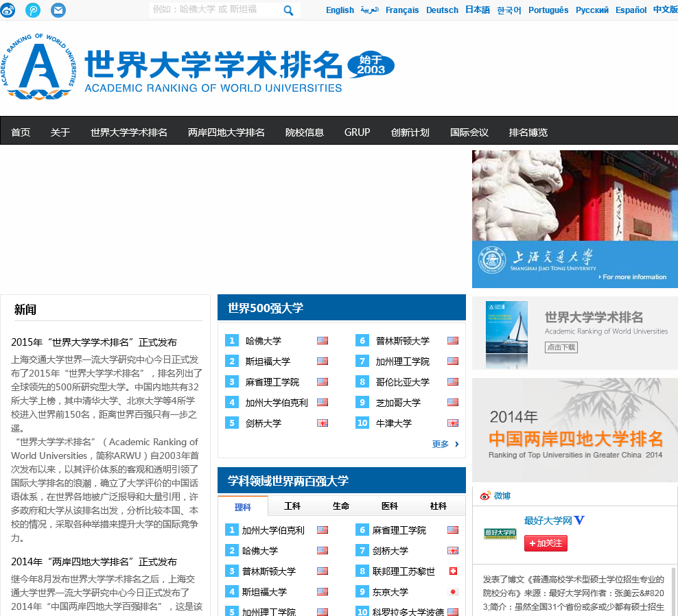Image resolution: width=678 pixels, height=616 pixels.
Task: Click the Shanghai Jiao Tong University seal
Action: (x=492, y=260)
